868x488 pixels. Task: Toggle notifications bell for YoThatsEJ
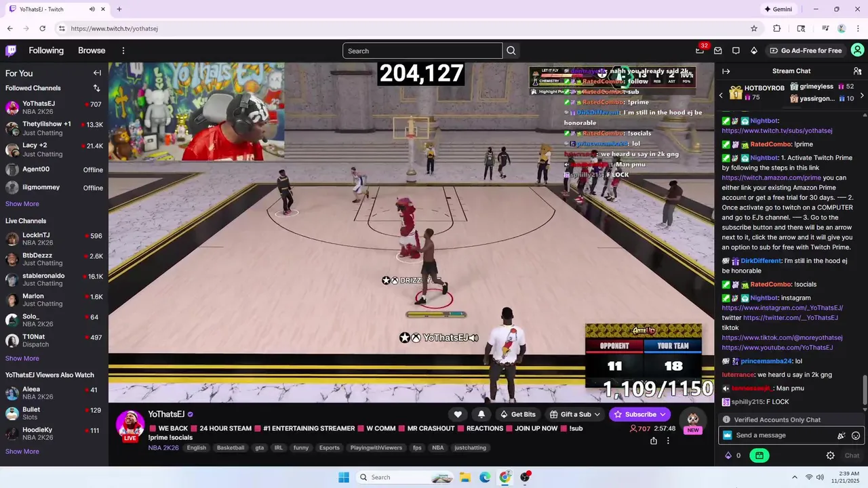[481, 414]
